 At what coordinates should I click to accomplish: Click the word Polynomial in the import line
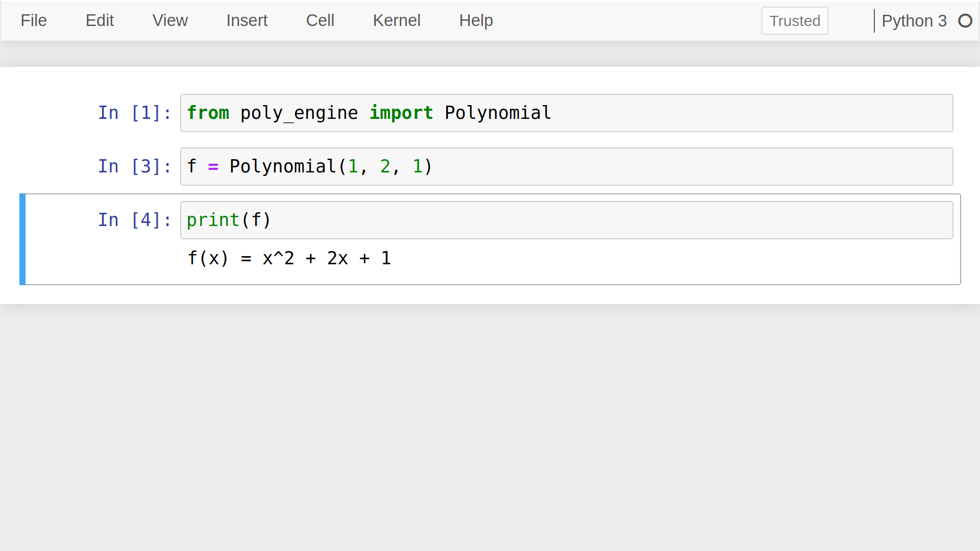[x=498, y=113]
